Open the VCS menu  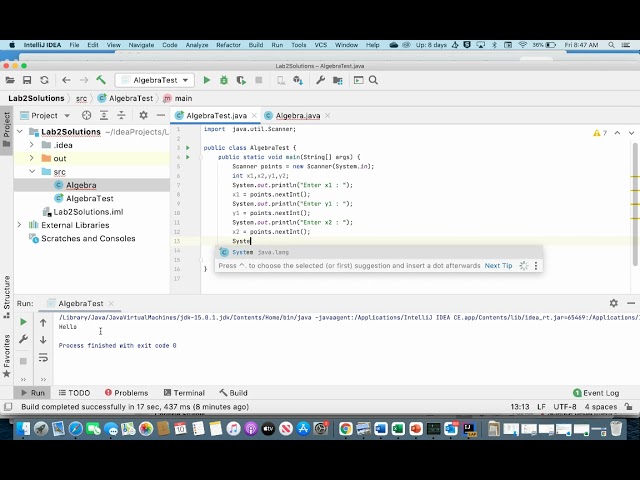coord(320,45)
